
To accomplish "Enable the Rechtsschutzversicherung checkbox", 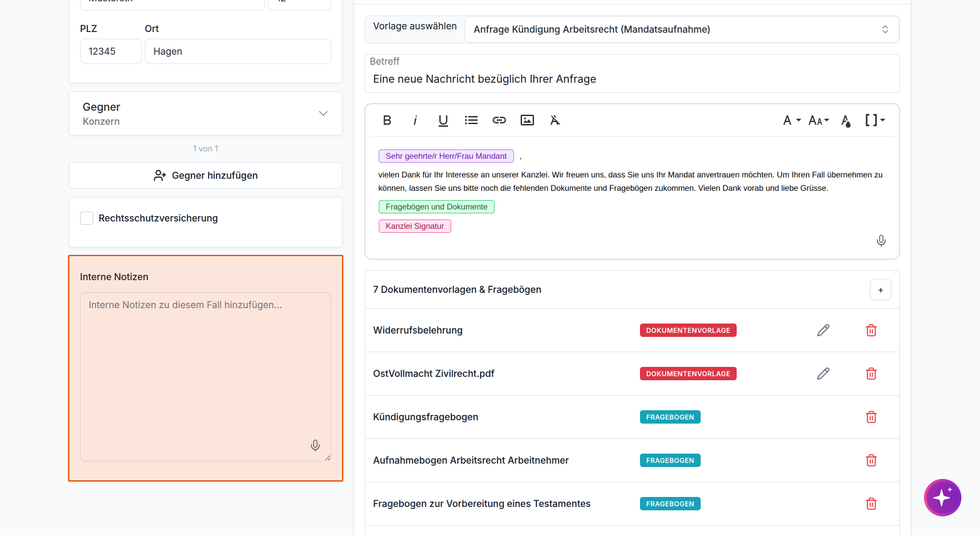I will tap(87, 218).
